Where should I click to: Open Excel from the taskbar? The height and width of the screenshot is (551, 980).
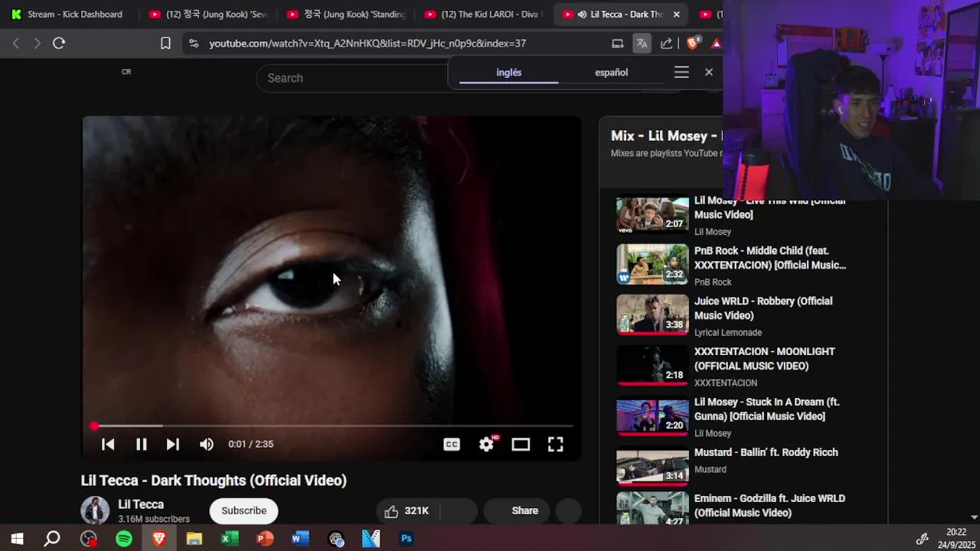coord(230,539)
